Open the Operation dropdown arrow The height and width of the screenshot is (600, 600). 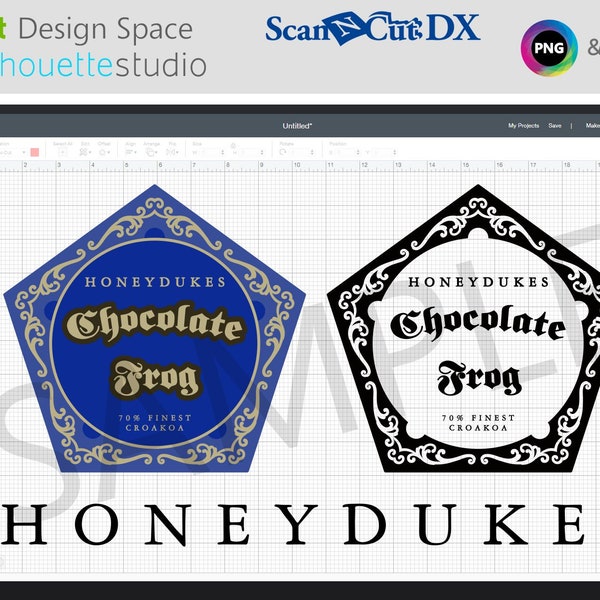pyautogui.click(x=24, y=152)
